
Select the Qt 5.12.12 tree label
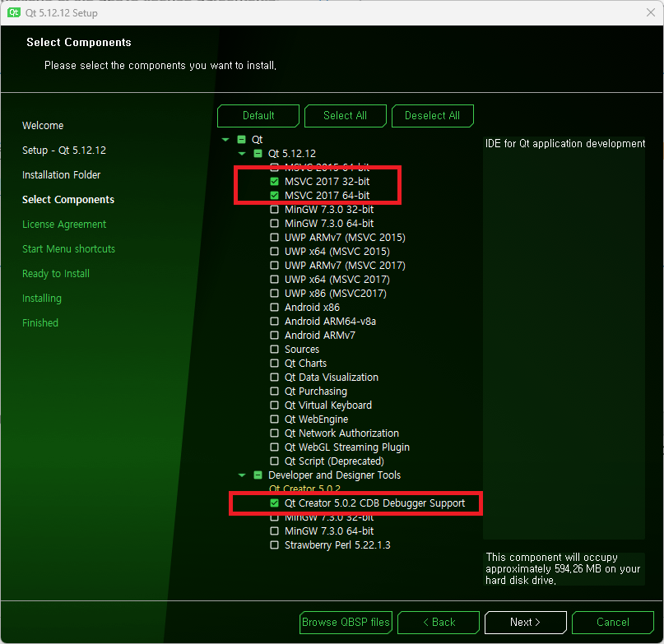coord(292,153)
